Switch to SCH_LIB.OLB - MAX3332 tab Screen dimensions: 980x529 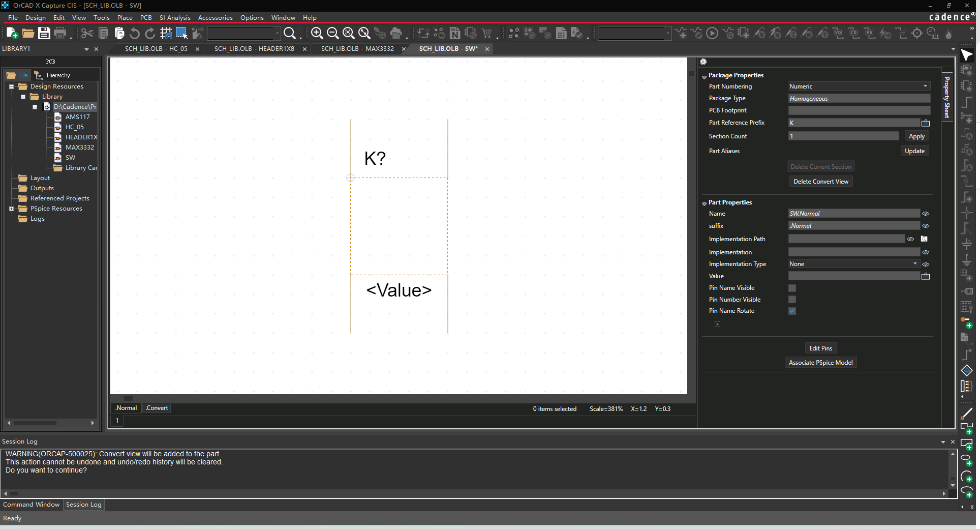(357, 49)
